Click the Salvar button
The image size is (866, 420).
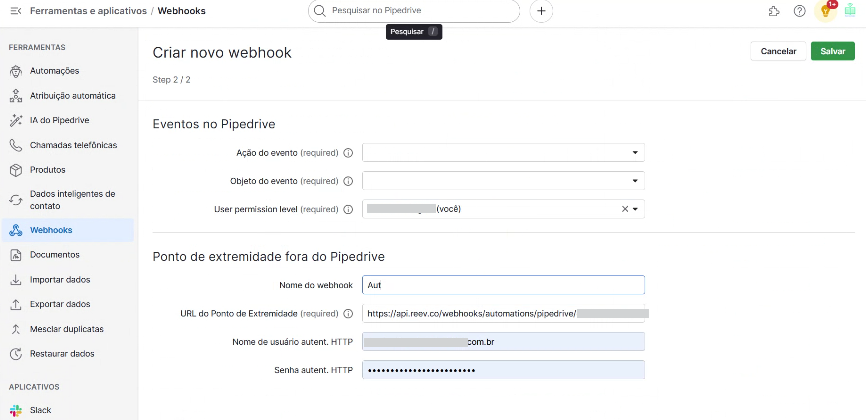point(832,51)
